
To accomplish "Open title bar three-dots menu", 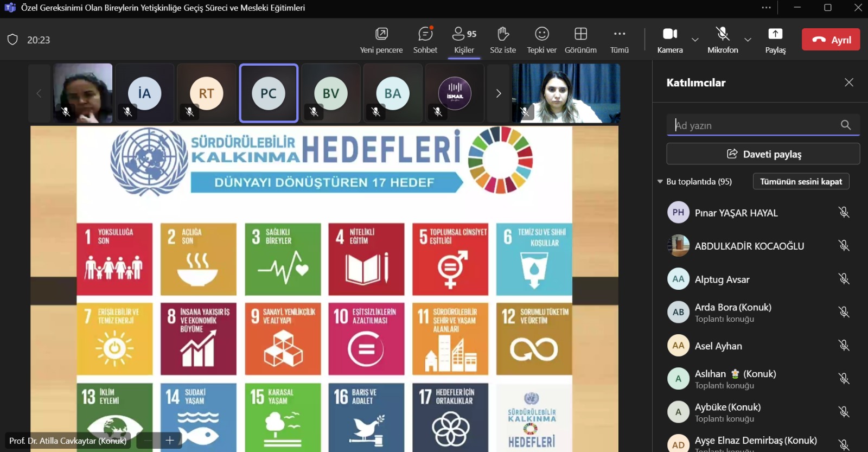I will pyautogui.click(x=766, y=8).
